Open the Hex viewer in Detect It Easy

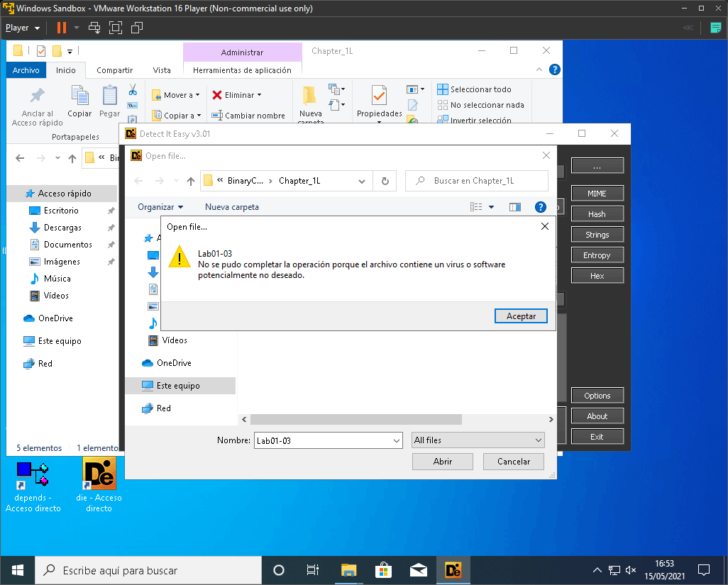tap(597, 276)
